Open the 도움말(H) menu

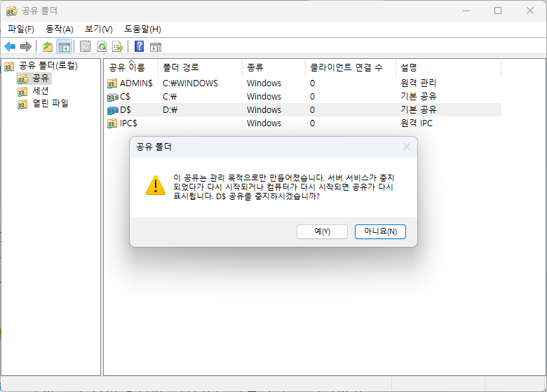pyautogui.click(x=142, y=29)
